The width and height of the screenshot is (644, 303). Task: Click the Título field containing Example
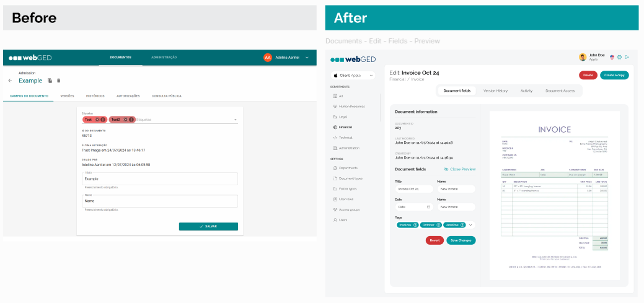pos(160,178)
